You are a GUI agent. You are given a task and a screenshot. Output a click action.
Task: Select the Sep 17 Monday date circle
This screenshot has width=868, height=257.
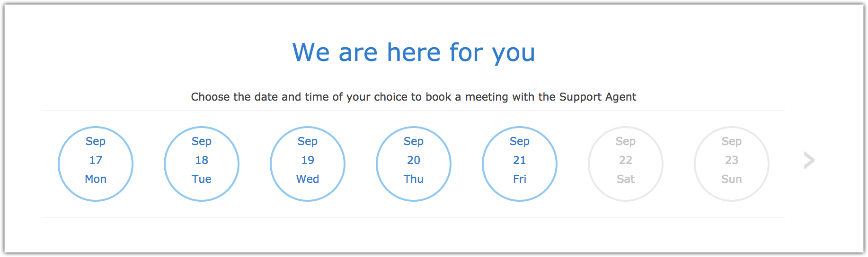[x=96, y=164]
